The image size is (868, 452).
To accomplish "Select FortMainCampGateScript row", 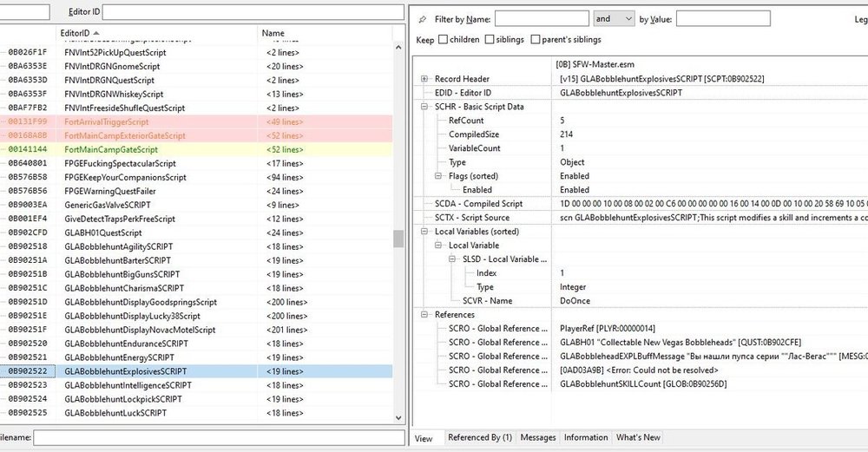I will click(x=196, y=149).
